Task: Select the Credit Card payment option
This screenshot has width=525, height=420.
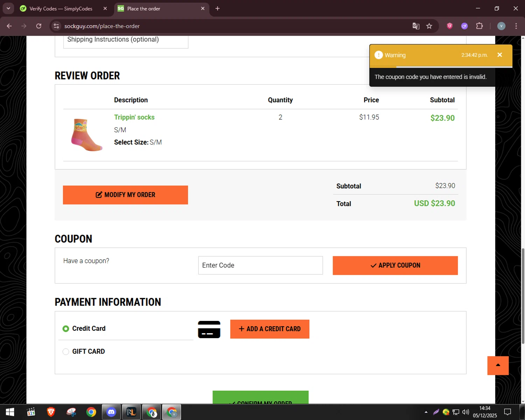Action: (66, 329)
